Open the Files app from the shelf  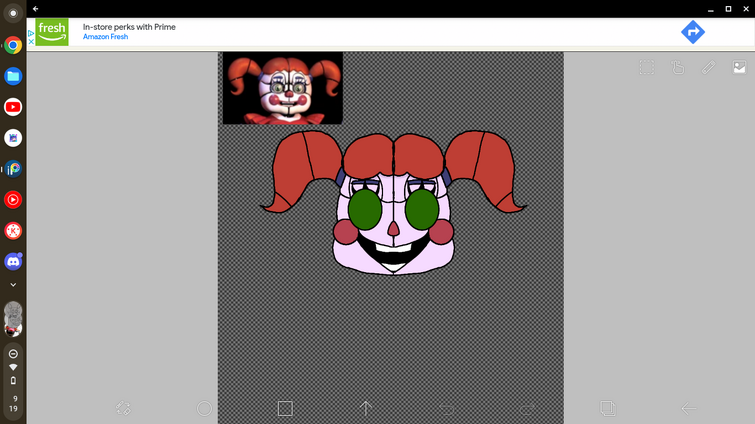[x=13, y=76]
